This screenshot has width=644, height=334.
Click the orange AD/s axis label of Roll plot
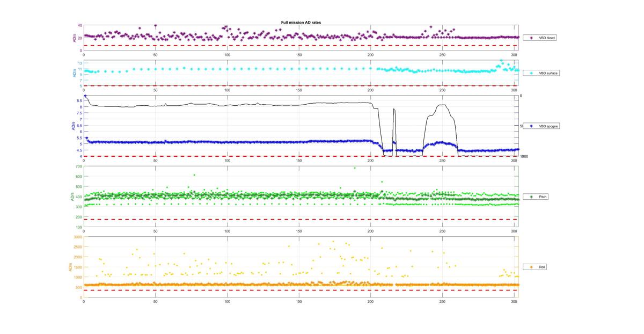click(69, 267)
